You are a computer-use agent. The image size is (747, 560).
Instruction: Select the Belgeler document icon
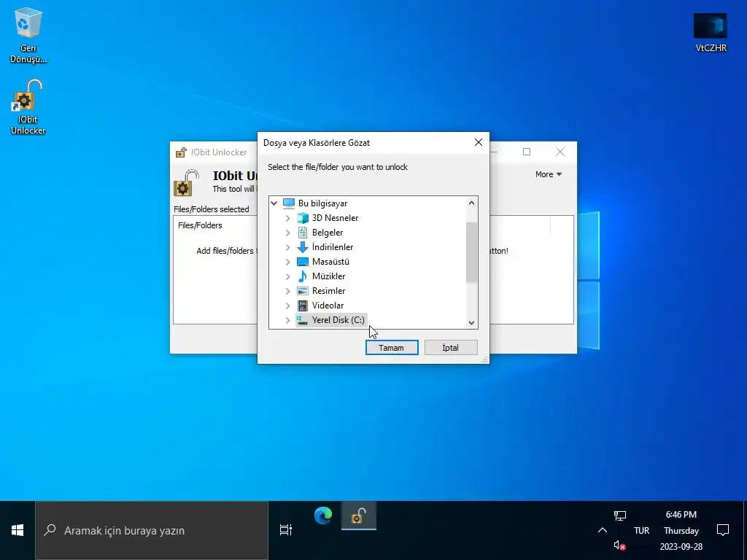pos(303,233)
